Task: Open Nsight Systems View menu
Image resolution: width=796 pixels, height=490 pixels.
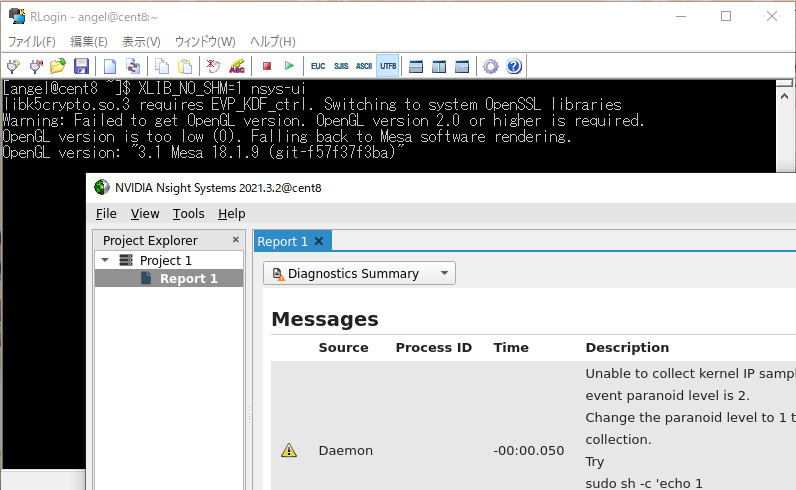Action: click(145, 214)
